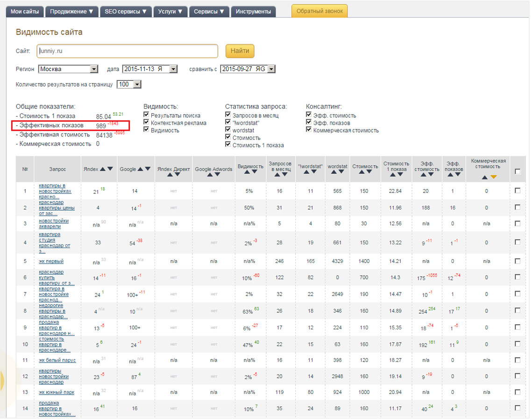Sort Яндекс Директ column ascending arrow
The height and width of the screenshot is (419, 532).
(170, 175)
